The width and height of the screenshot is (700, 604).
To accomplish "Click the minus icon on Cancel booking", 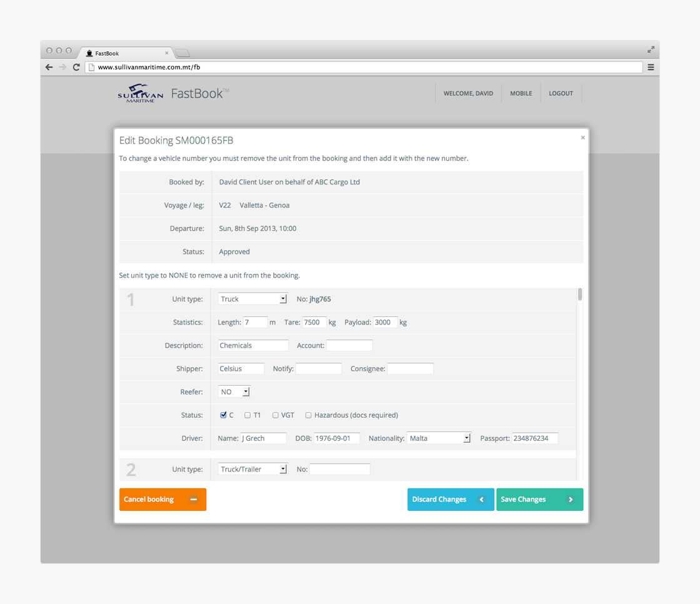I will click(x=194, y=500).
